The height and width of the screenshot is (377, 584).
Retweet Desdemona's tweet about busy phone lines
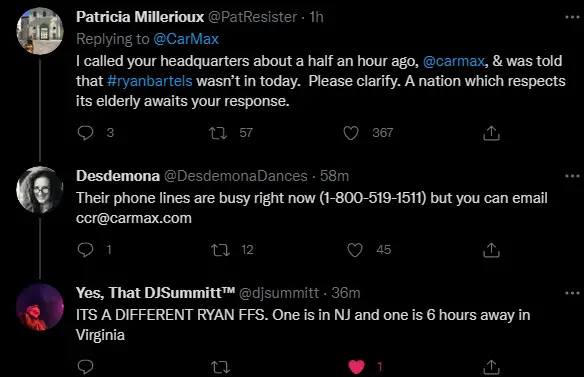(x=220, y=250)
